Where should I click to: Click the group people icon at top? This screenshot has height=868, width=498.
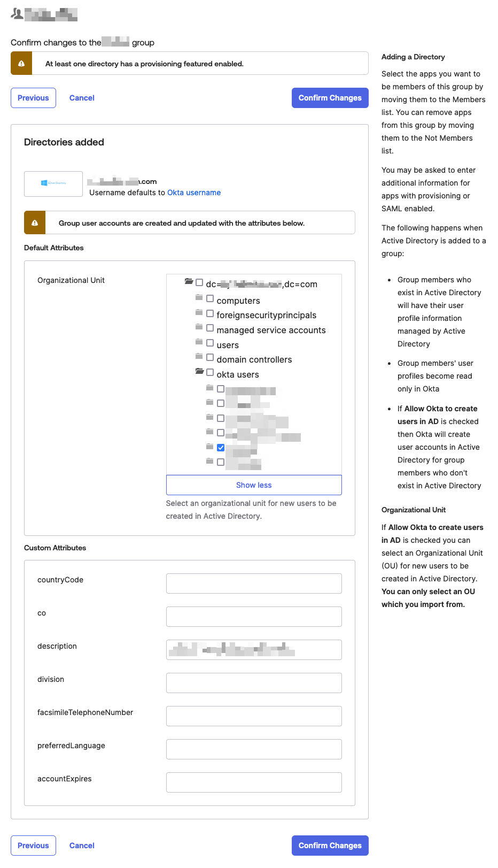point(17,14)
